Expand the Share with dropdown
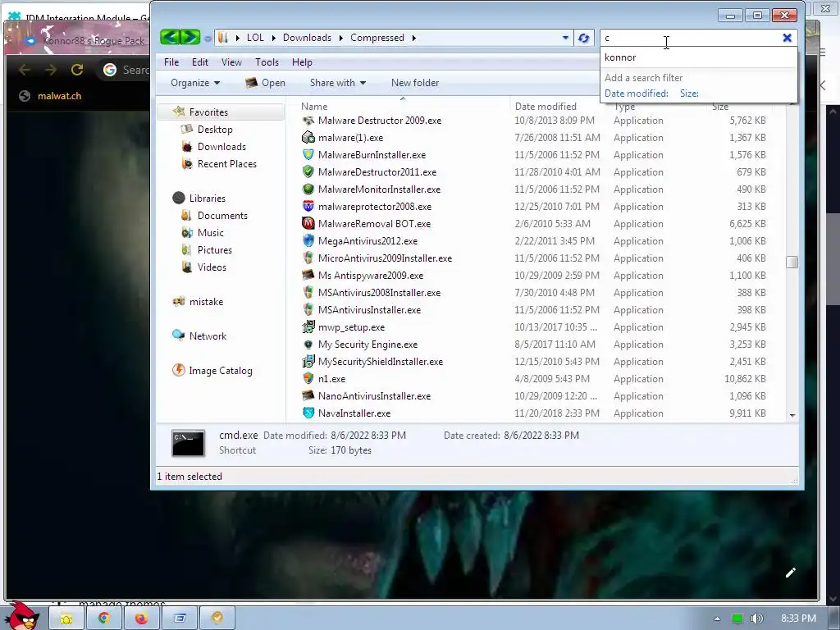 point(337,83)
